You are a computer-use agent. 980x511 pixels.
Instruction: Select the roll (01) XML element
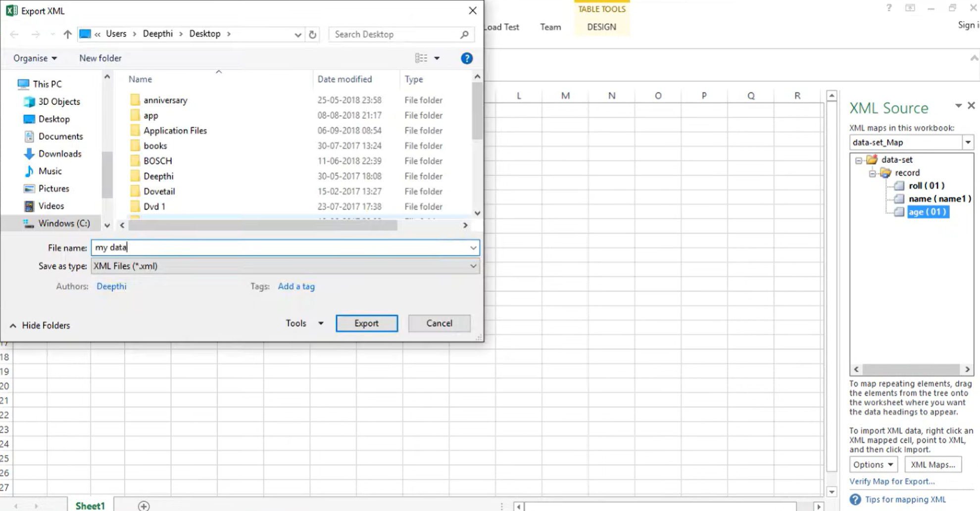[926, 186]
